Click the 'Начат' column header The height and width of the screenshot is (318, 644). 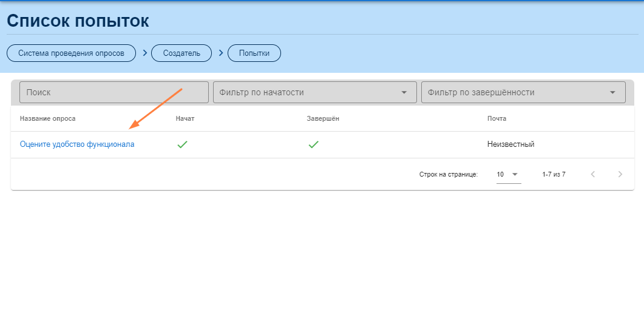coord(185,118)
